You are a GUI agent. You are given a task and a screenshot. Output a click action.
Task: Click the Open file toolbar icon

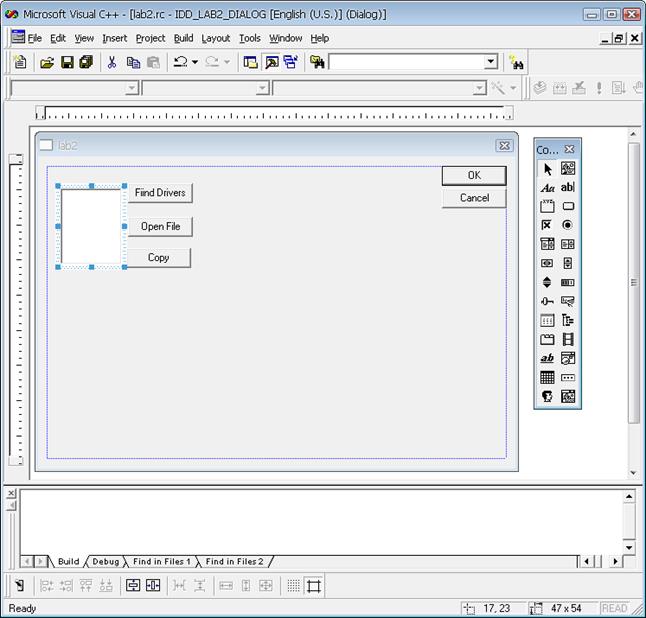pyautogui.click(x=47, y=62)
